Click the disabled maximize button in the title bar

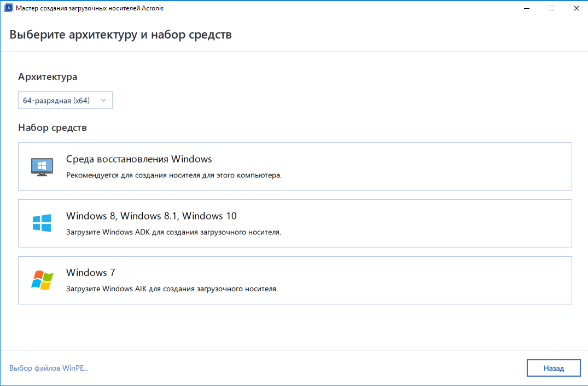pyautogui.click(x=551, y=8)
